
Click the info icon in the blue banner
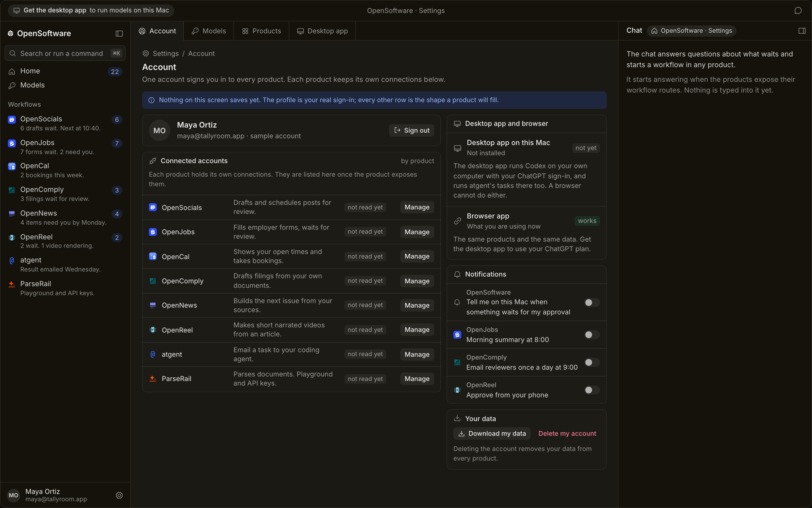click(x=151, y=100)
